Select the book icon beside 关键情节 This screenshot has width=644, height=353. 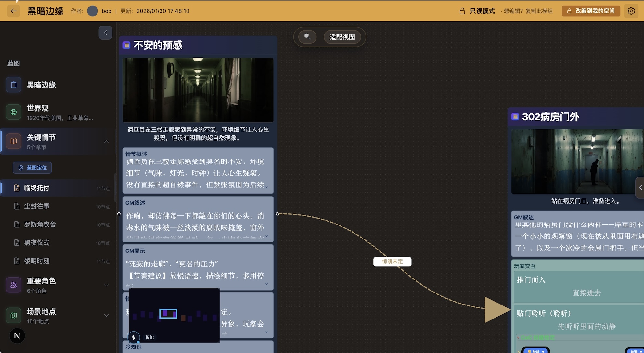(13, 141)
